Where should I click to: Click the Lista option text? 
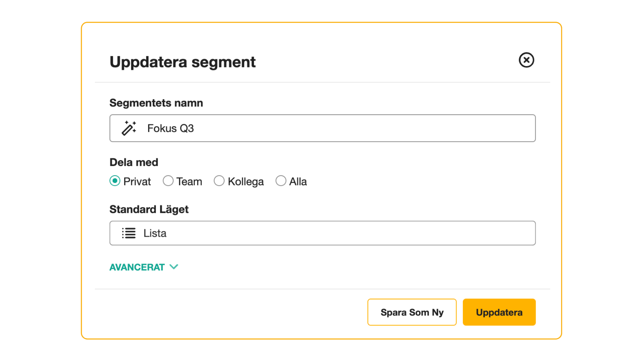pyautogui.click(x=155, y=233)
